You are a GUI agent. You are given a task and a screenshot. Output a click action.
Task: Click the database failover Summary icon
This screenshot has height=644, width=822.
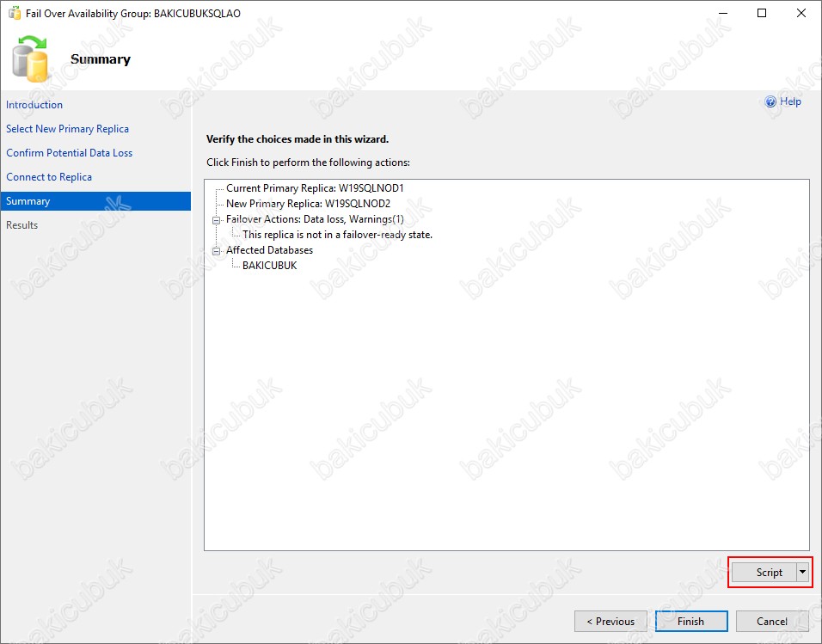click(30, 58)
